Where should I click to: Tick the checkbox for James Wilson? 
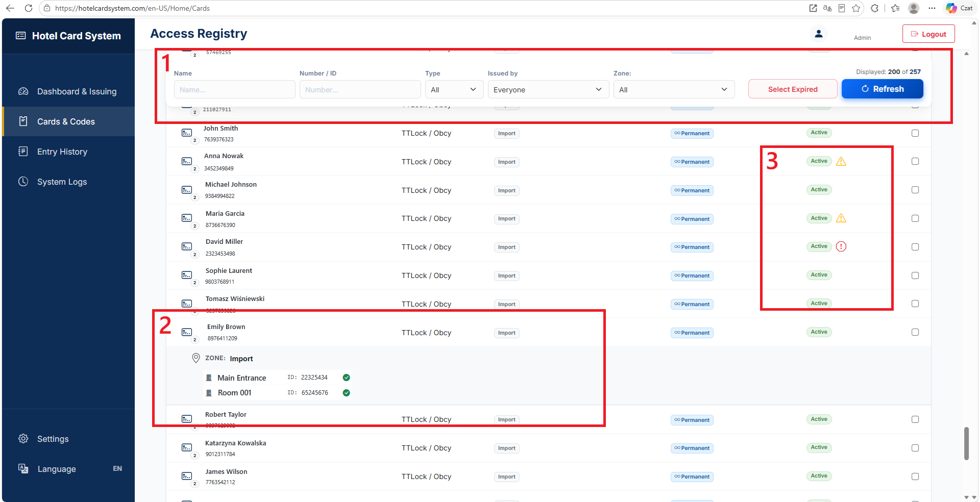tap(915, 476)
